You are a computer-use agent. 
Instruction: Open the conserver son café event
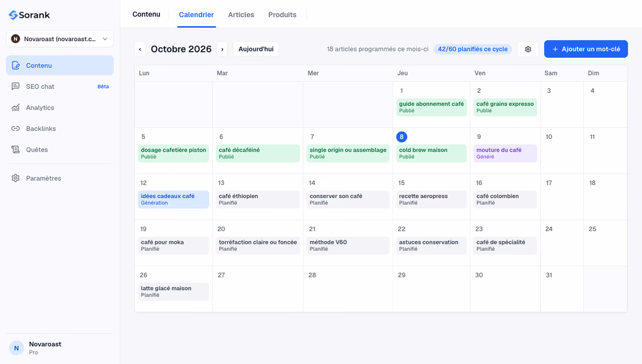[348, 199]
